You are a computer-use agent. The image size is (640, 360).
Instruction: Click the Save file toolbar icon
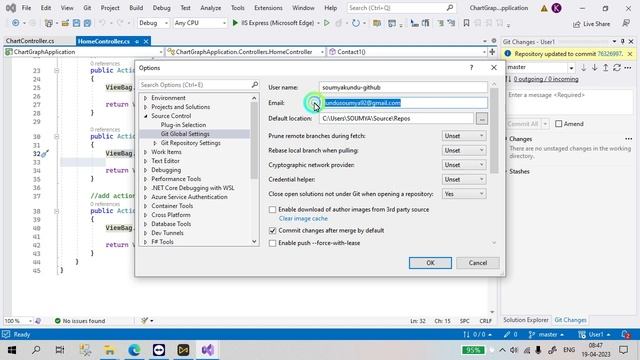pyautogui.click(x=76, y=23)
